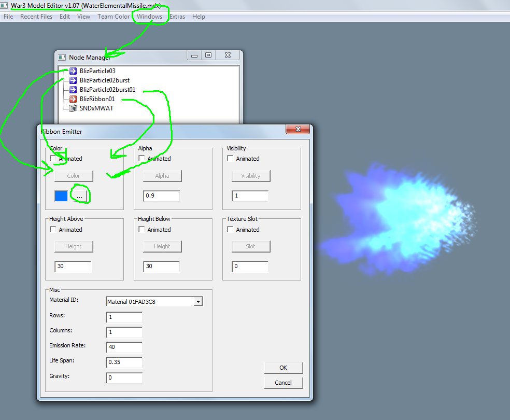Edit the Height Above value field
This screenshot has width=510, height=420.
click(73, 267)
